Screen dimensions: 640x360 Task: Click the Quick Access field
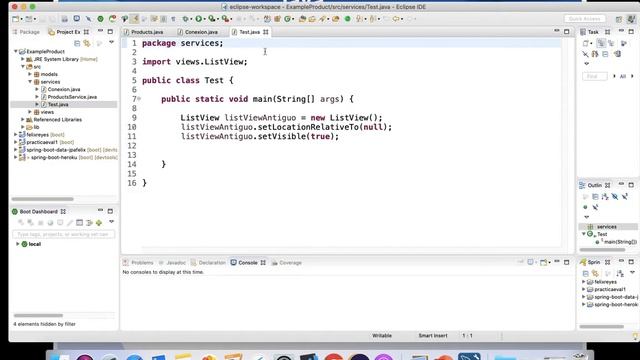pos(584,19)
